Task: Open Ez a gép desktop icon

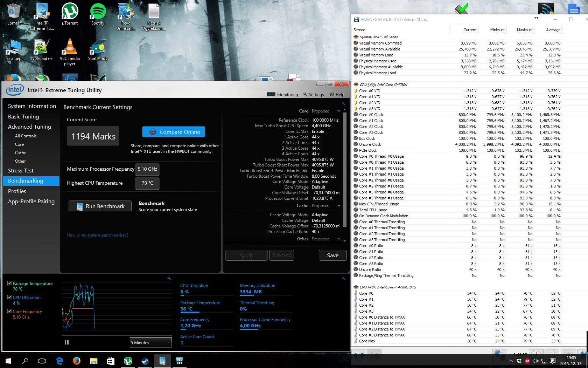Action: pos(14,50)
